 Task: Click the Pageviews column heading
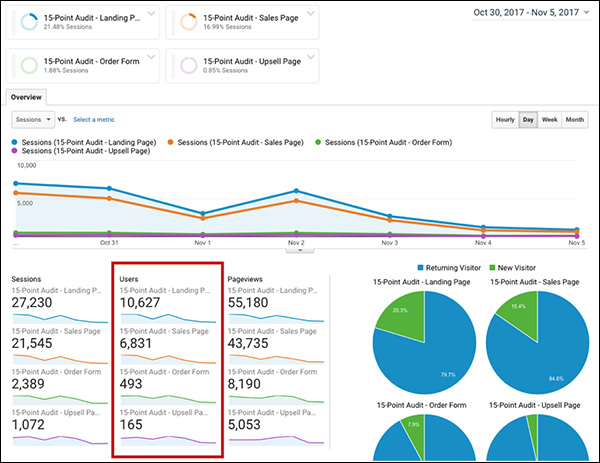pyautogui.click(x=245, y=279)
